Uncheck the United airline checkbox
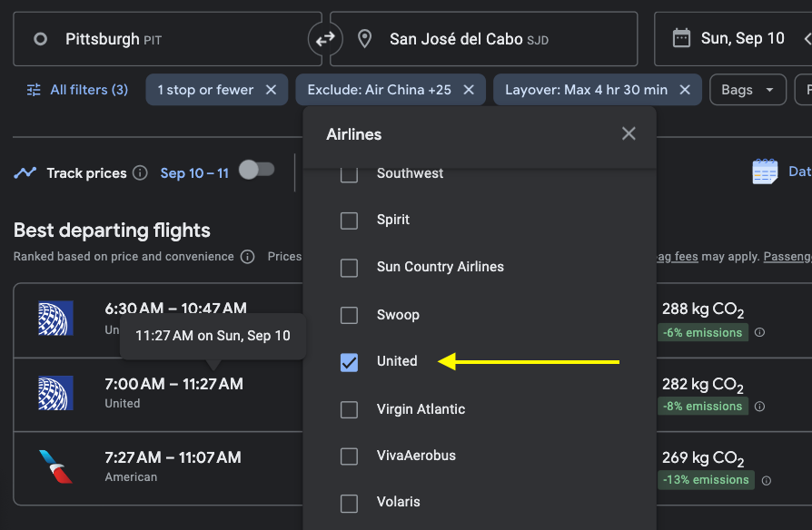The width and height of the screenshot is (812, 530). click(x=349, y=362)
